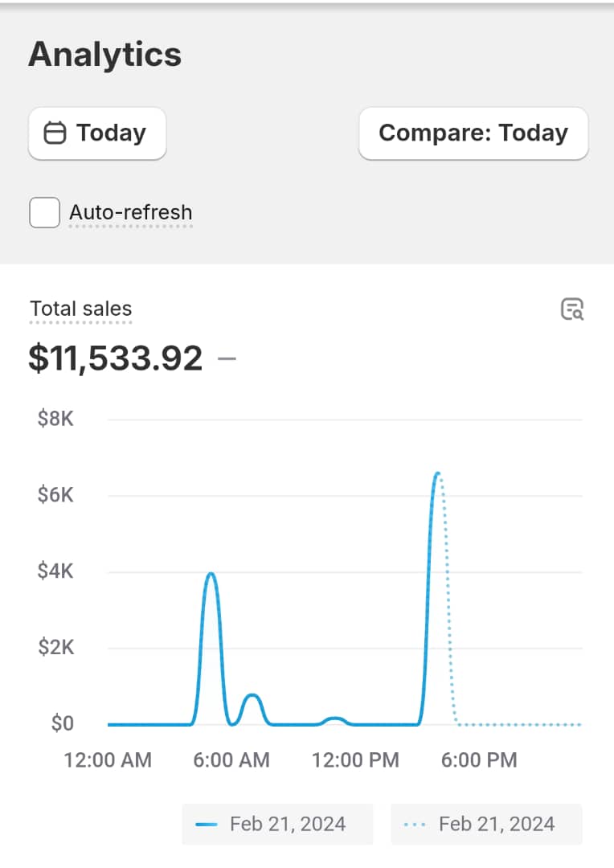
Task: Select the dotted Feb 21, 2024 legend entry
Action: [486, 825]
